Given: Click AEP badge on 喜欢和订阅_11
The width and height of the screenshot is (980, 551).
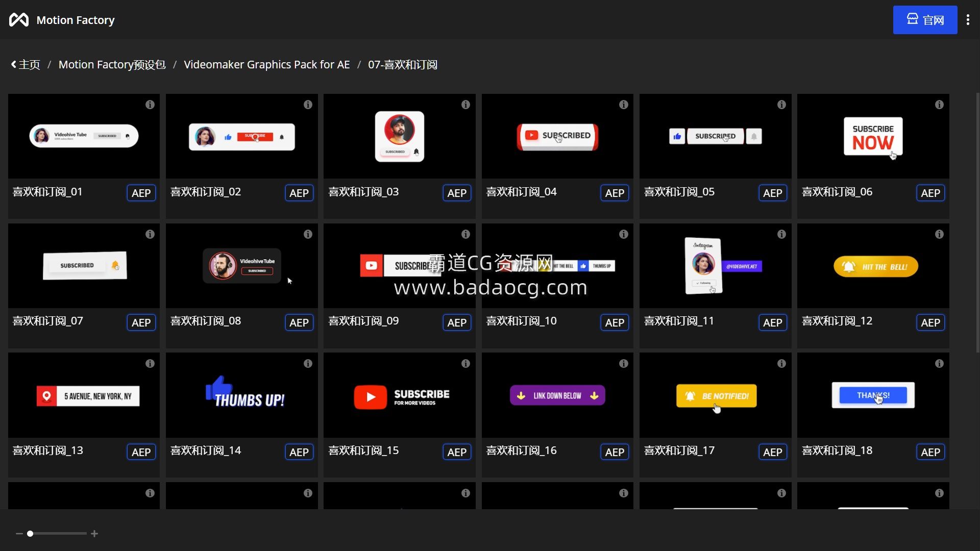Looking at the screenshot, I should click(773, 322).
